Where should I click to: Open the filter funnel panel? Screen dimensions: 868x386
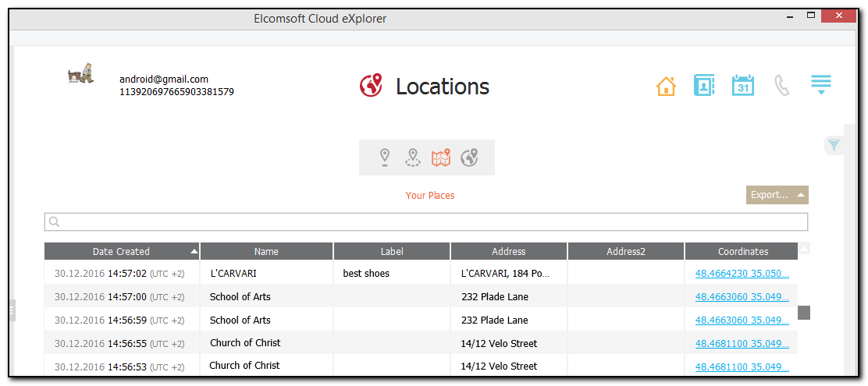pyautogui.click(x=834, y=145)
